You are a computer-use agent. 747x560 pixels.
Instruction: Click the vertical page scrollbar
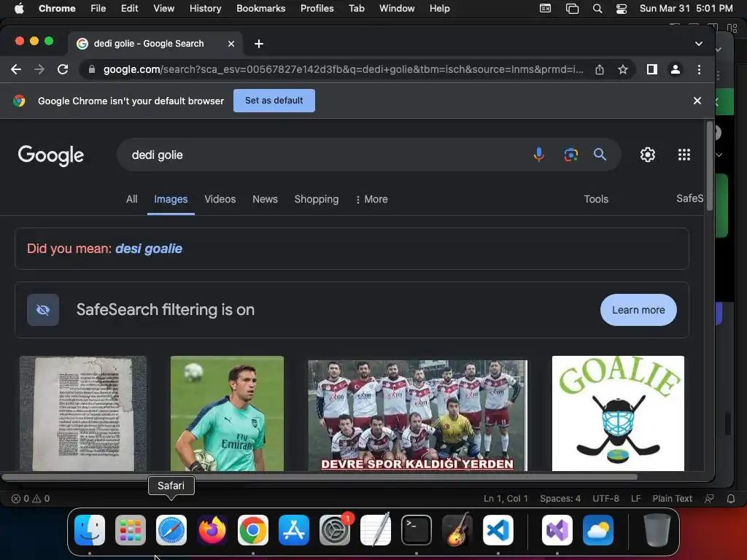(709, 166)
